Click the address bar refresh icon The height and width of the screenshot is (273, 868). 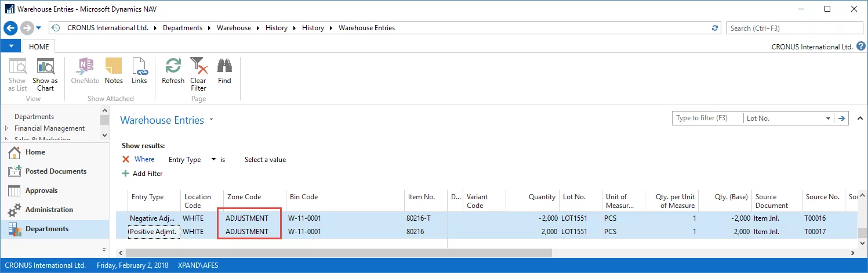point(715,28)
